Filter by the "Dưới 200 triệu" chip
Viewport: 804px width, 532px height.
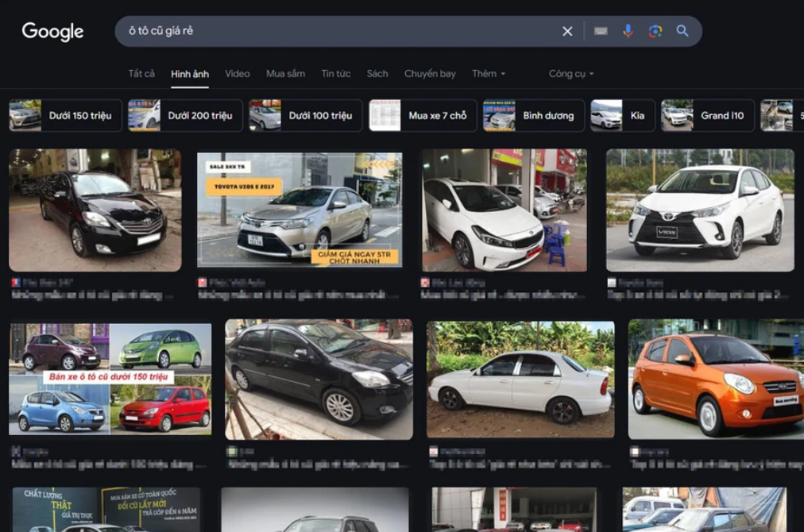point(185,115)
